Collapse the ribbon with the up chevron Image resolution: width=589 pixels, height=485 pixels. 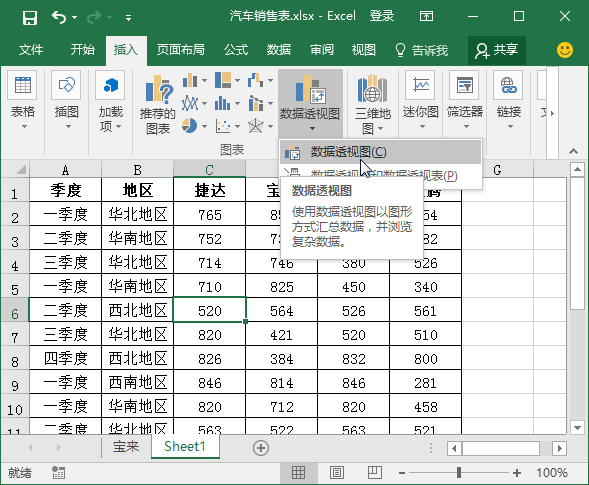[x=573, y=151]
